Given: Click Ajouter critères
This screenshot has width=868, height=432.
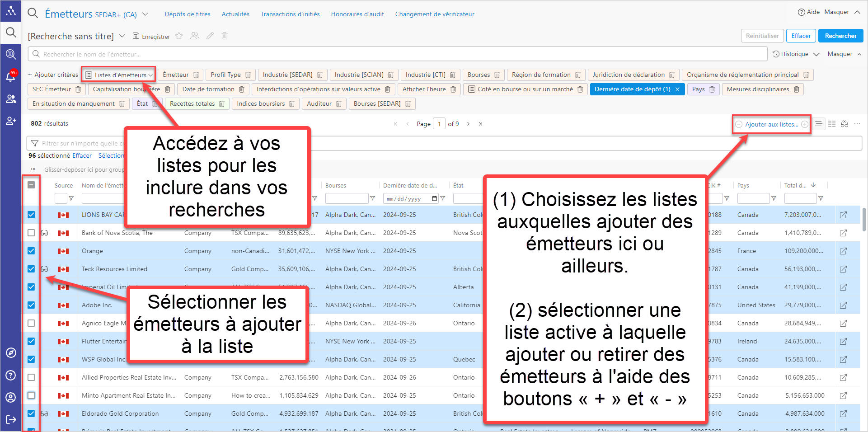Looking at the screenshot, I should (53, 75).
